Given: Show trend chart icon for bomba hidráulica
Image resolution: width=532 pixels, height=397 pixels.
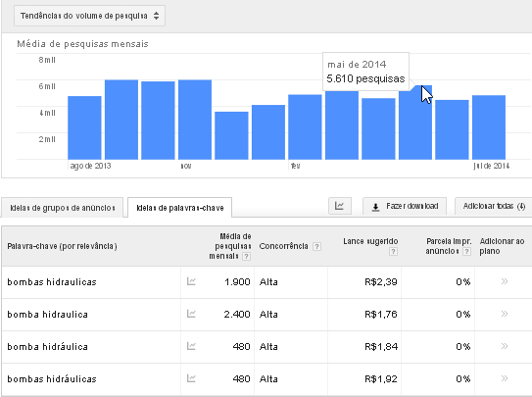Looking at the screenshot, I should [x=191, y=346].
